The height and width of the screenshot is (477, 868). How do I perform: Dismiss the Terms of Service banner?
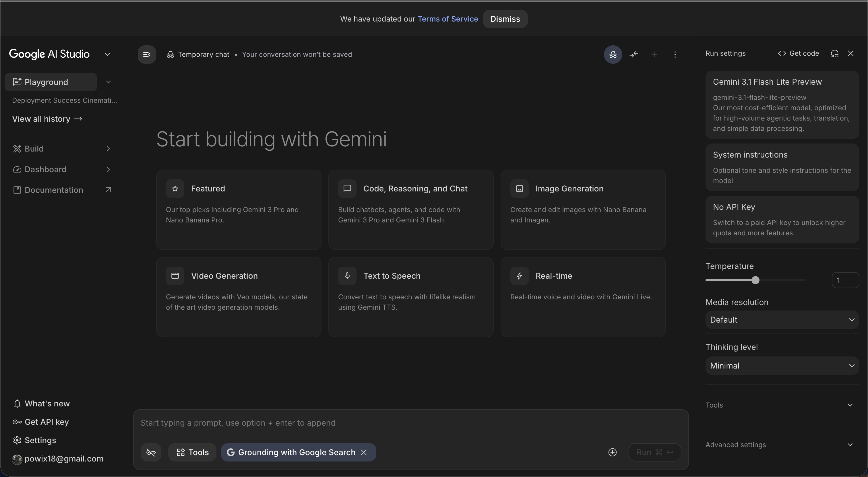tap(505, 19)
